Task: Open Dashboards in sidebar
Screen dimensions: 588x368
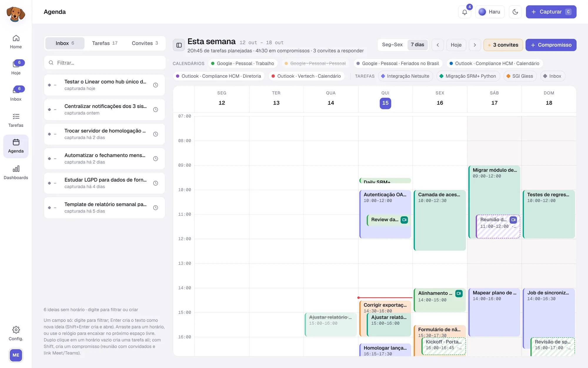Action: point(16,173)
